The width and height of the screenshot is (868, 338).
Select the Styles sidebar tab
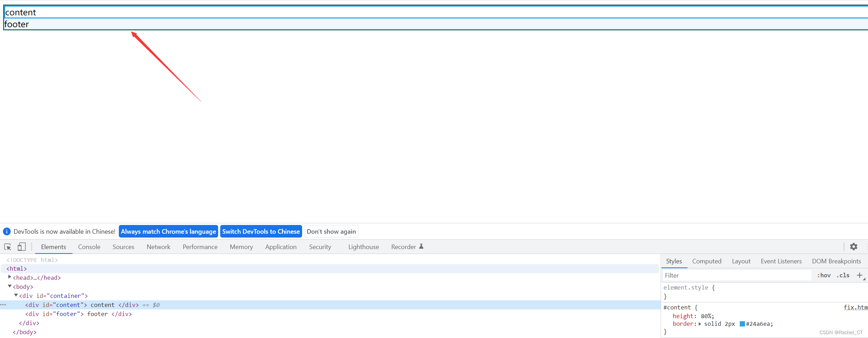pos(674,261)
